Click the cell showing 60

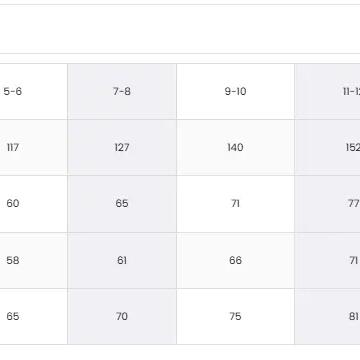coord(33,204)
